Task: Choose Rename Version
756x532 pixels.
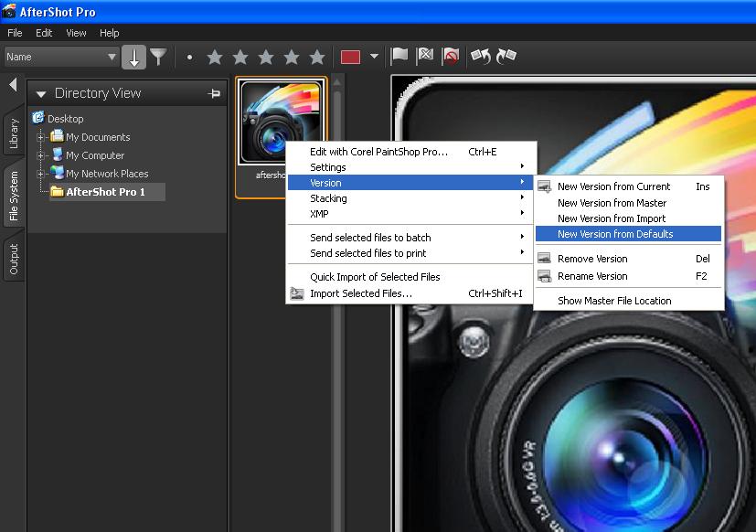Action: pyautogui.click(x=629, y=276)
